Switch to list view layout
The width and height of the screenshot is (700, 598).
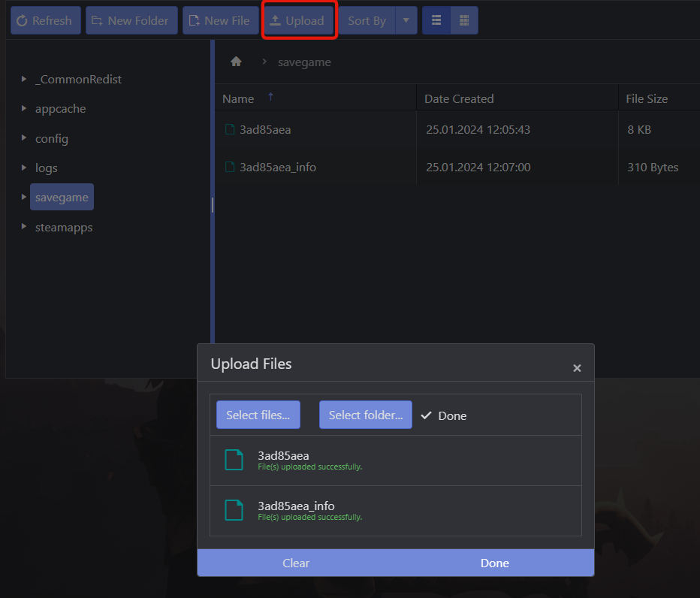click(x=436, y=20)
